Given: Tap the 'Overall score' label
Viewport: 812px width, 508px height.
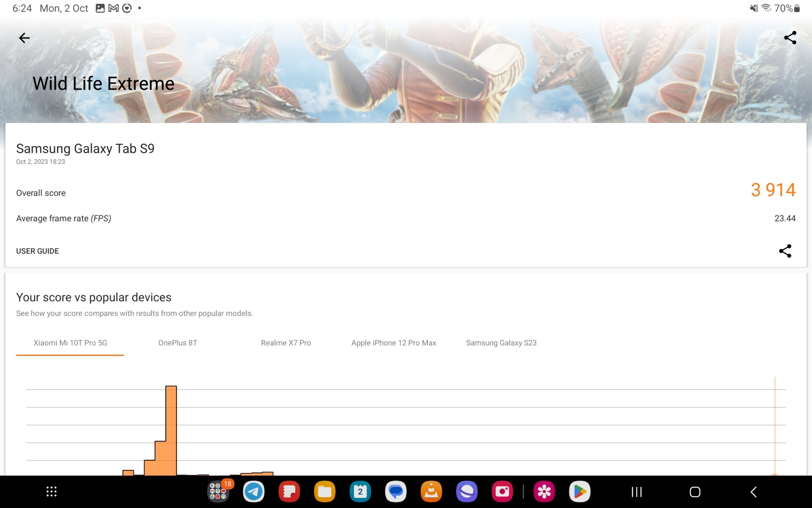Looking at the screenshot, I should click(41, 193).
